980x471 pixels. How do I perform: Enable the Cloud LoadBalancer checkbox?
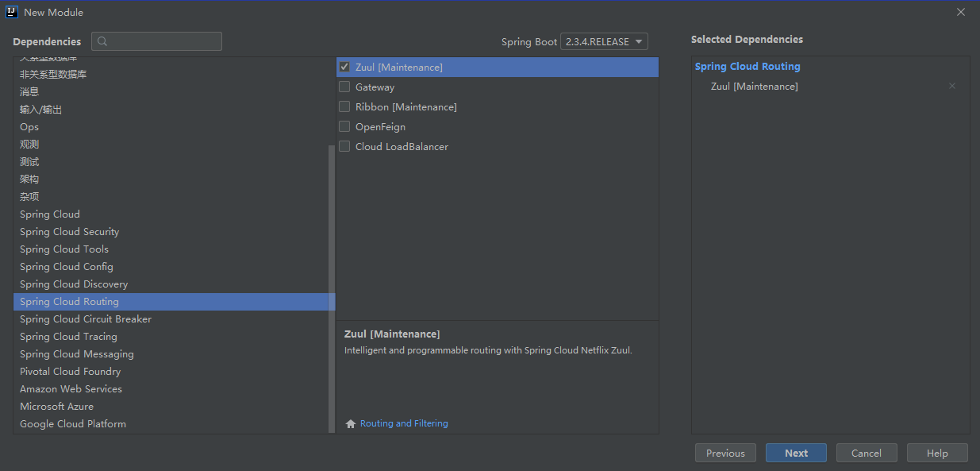pos(344,146)
